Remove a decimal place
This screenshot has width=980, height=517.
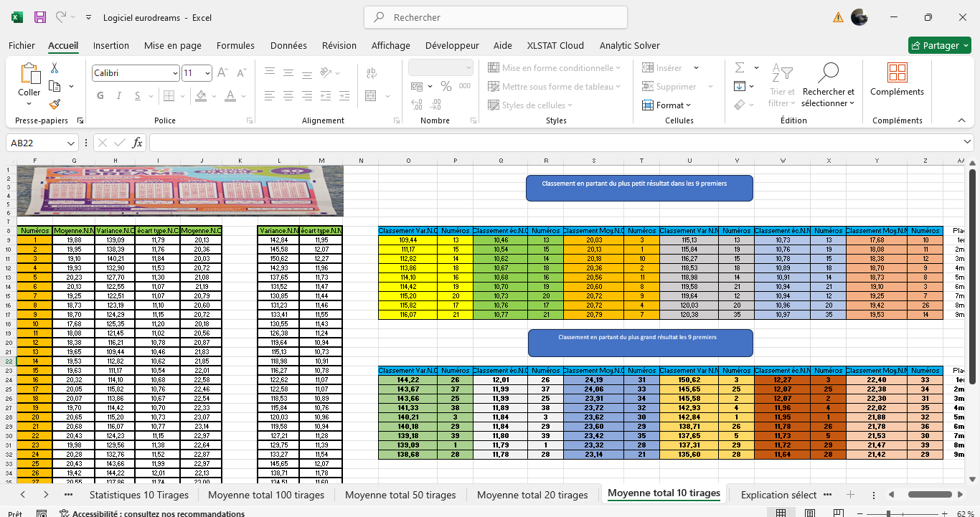coord(435,105)
